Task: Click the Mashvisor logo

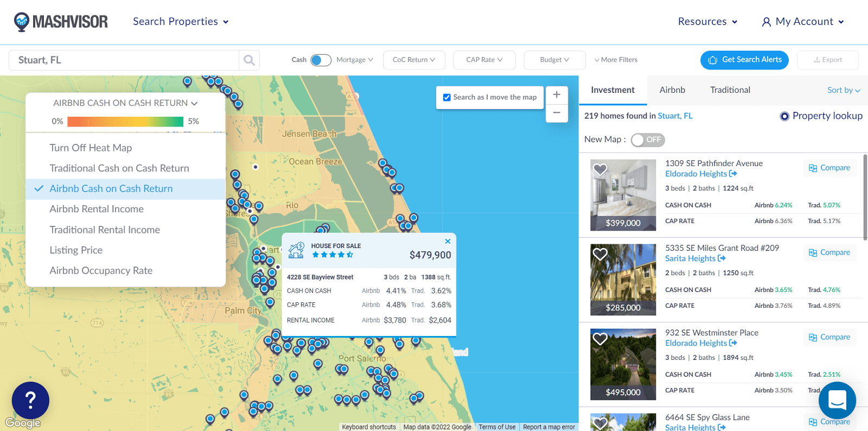Action: point(61,22)
